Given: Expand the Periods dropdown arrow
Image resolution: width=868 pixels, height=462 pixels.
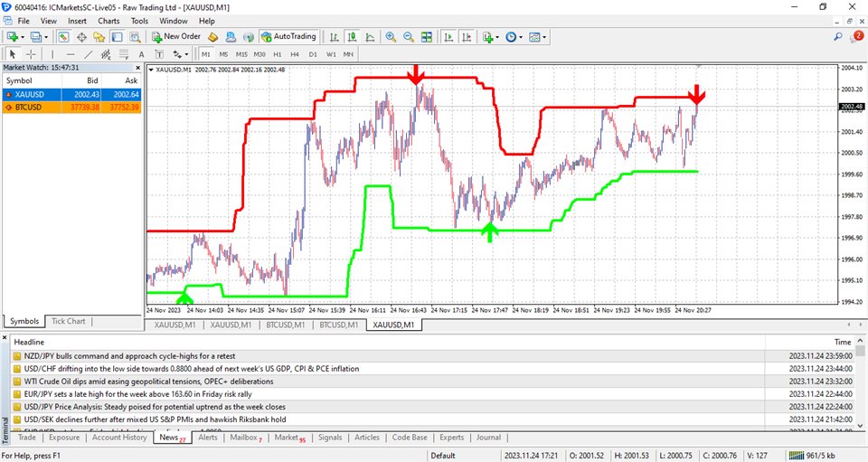Looking at the screenshot, I should coord(521,38).
